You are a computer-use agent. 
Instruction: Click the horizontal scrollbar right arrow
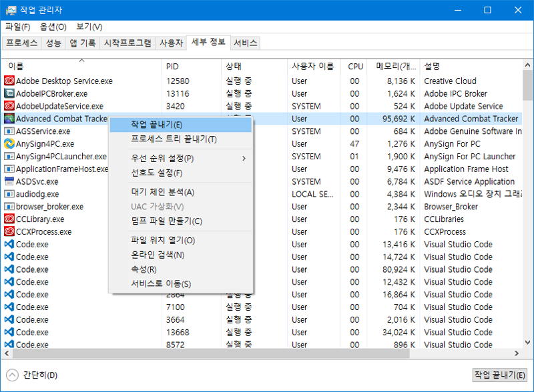(517, 353)
